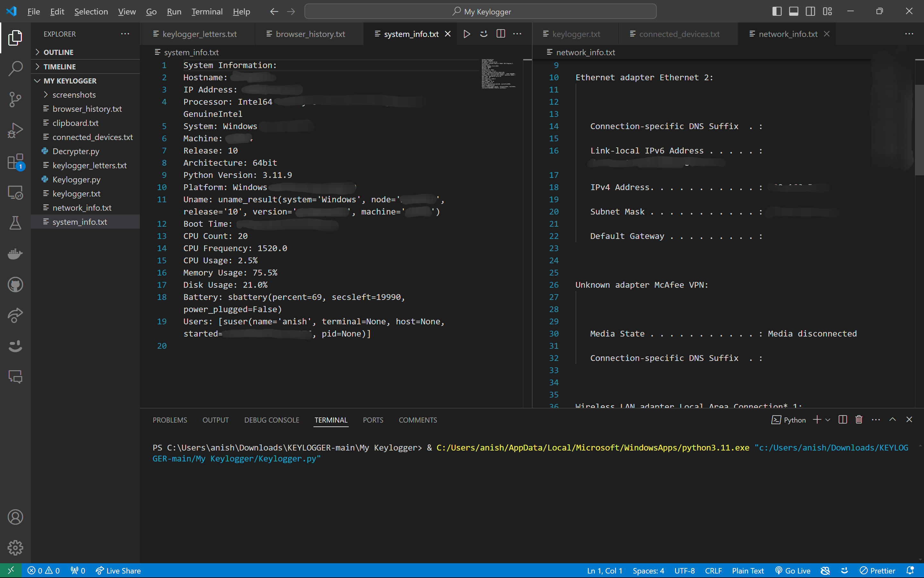Image resolution: width=924 pixels, height=578 pixels.
Task: Click the network_info.txt editor vertical scrollbar
Action: click(920, 130)
